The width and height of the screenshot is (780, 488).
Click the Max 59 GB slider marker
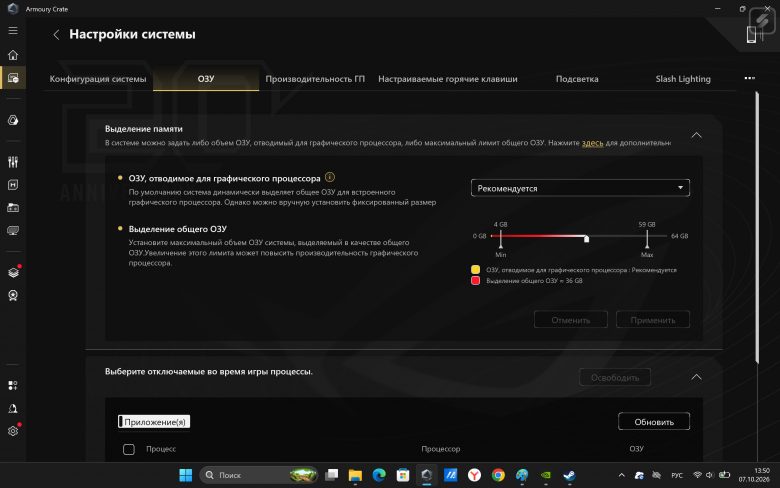tap(647, 239)
